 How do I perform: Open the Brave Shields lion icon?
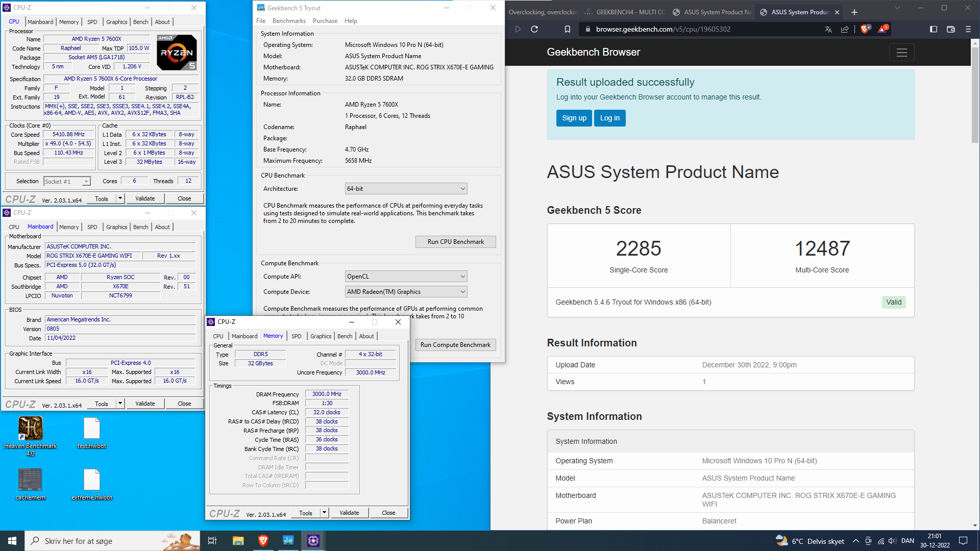click(x=865, y=29)
